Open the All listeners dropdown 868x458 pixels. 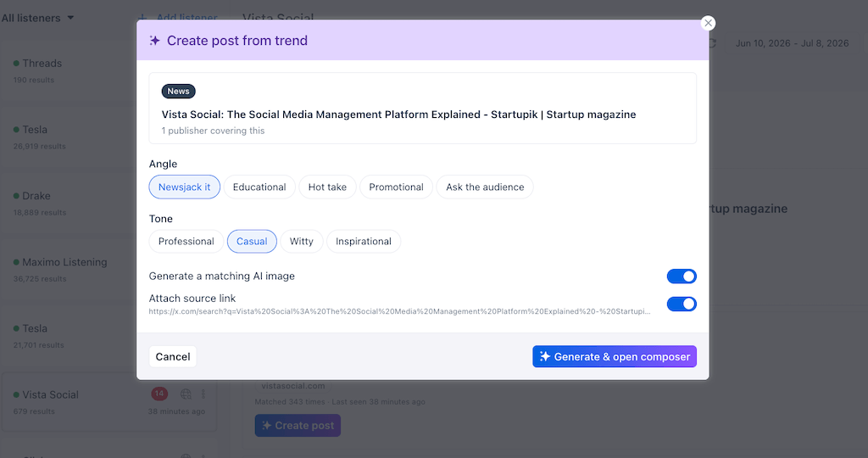click(37, 19)
